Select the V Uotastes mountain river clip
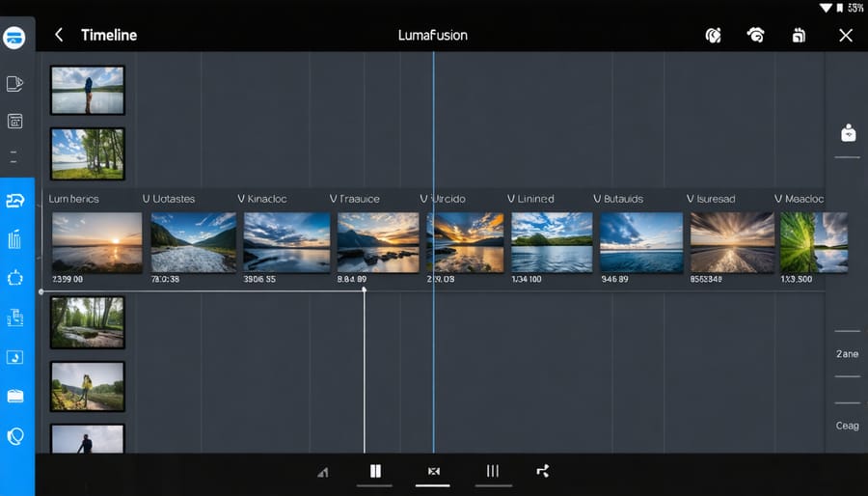 [193, 242]
